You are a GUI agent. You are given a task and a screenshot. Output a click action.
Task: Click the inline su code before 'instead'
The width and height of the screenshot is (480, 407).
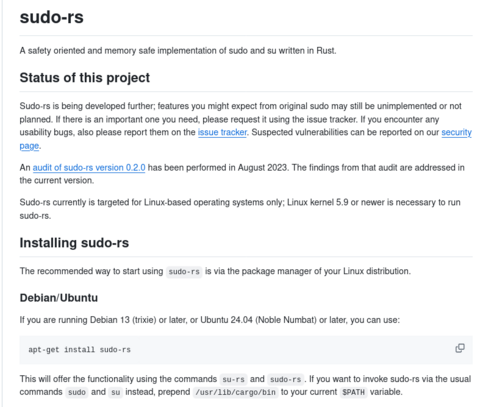tap(116, 392)
